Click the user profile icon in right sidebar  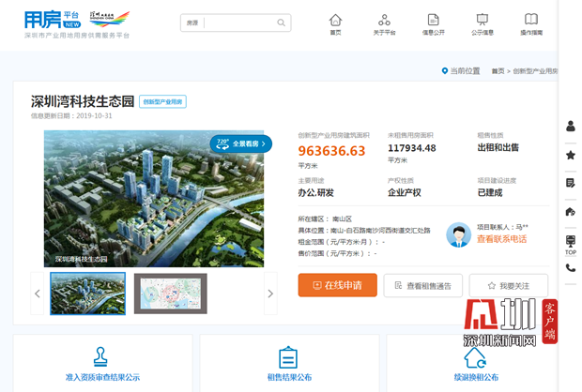[x=570, y=127]
